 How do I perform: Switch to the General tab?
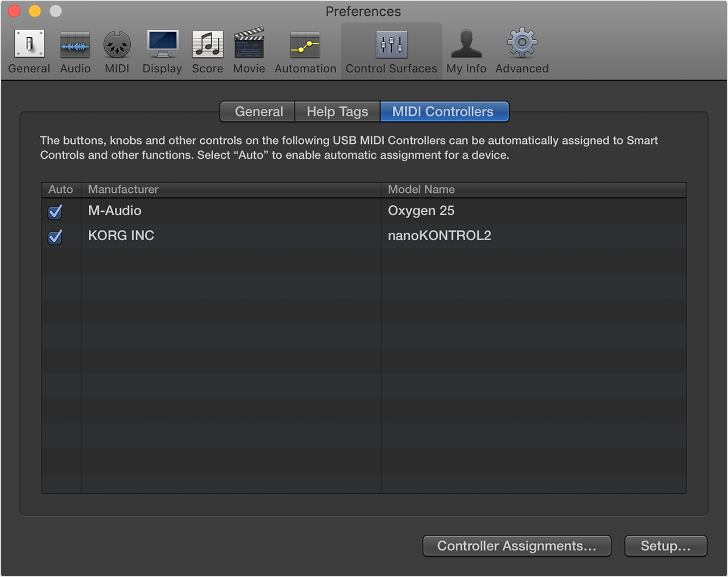point(258,112)
